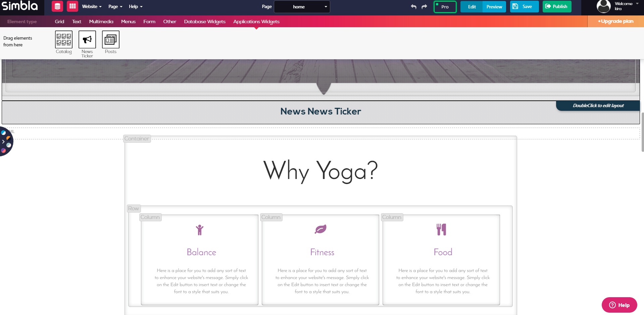
Task: Select the Row label tag
Action: (x=133, y=209)
